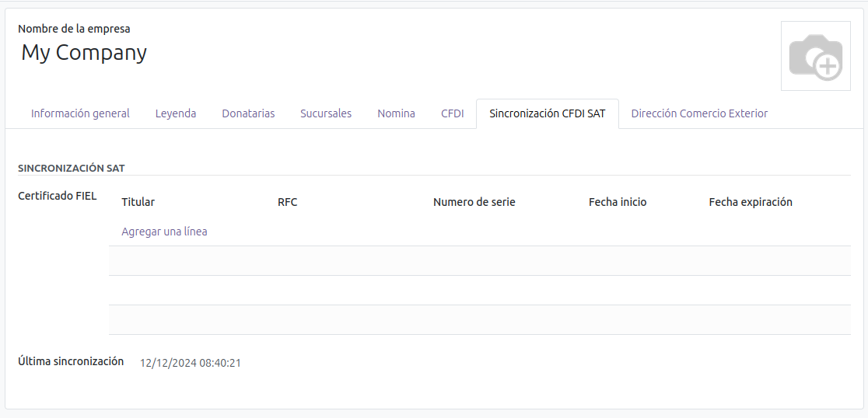Click the Certificado FIEL field label
This screenshot has height=418, width=868.
click(57, 196)
